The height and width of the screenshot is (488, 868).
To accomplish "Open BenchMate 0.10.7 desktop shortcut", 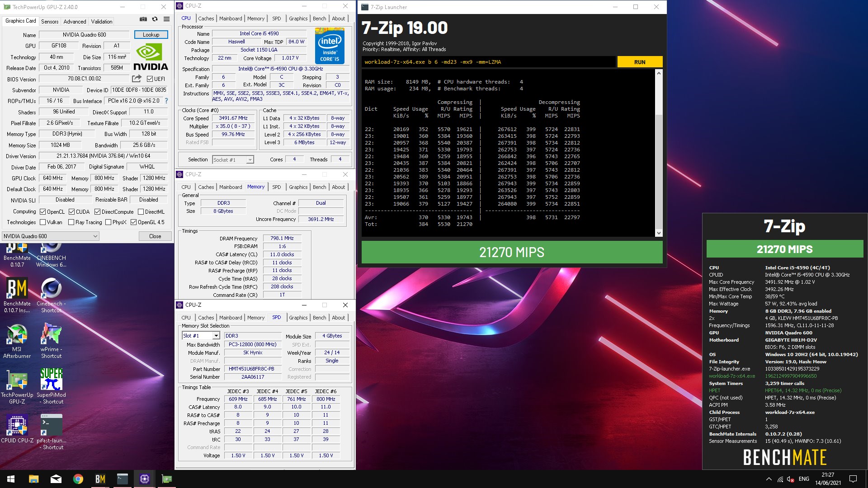I will (x=17, y=255).
